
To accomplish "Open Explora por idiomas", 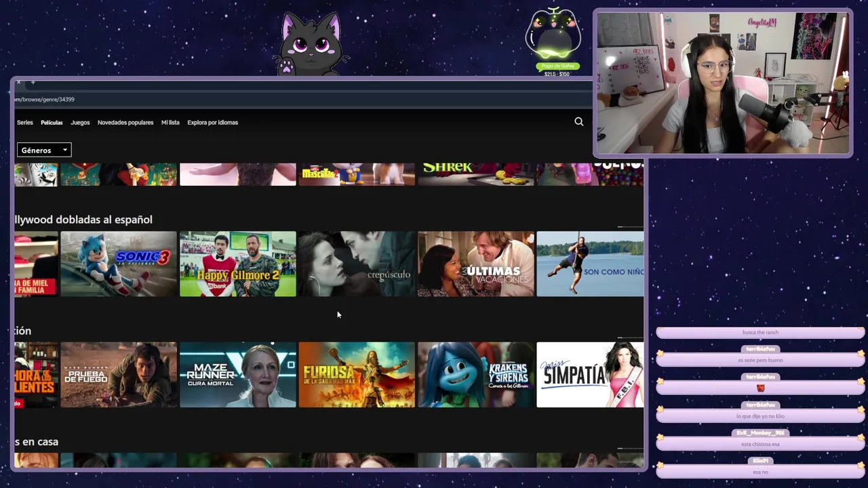I will click(x=212, y=123).
